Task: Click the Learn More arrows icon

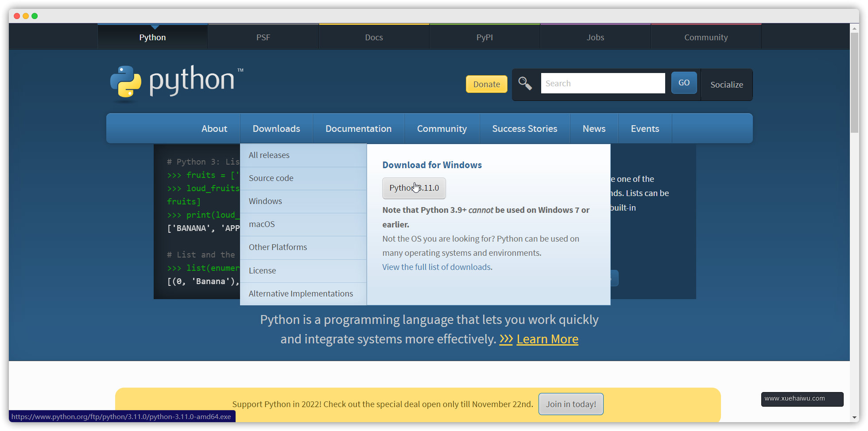Action: tap(506, 339)
